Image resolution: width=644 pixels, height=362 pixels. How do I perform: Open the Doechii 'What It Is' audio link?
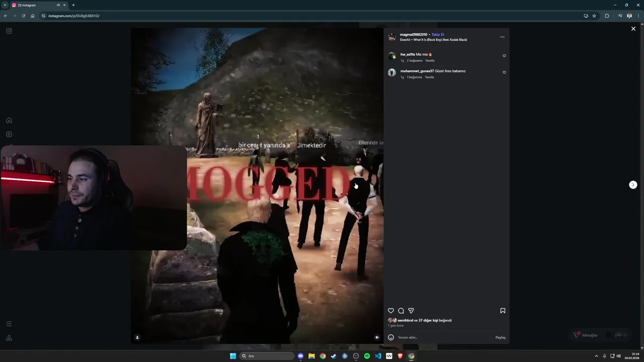(433, 40)
